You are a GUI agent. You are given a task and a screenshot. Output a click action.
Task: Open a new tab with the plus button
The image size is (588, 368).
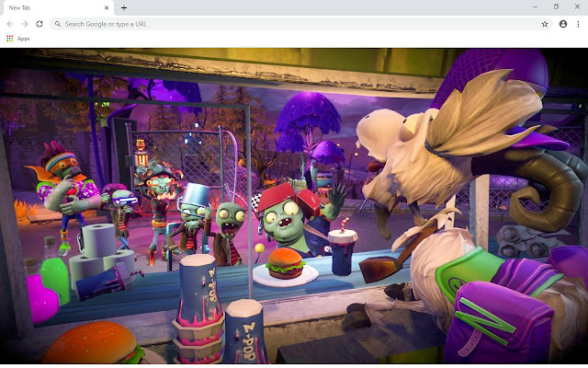pos(124,7)
